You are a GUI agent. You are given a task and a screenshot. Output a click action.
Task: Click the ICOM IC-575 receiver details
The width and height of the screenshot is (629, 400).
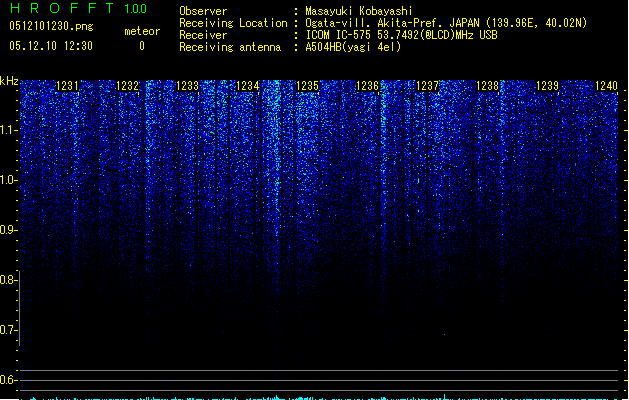coord(402,35)
